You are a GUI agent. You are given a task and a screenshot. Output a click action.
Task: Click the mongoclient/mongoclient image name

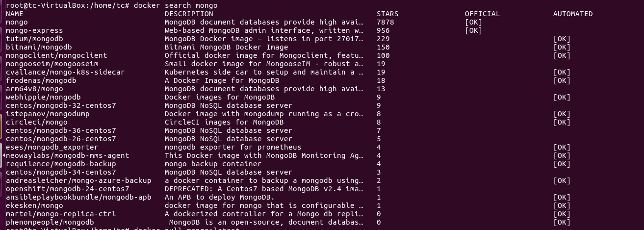pos(56,55)
